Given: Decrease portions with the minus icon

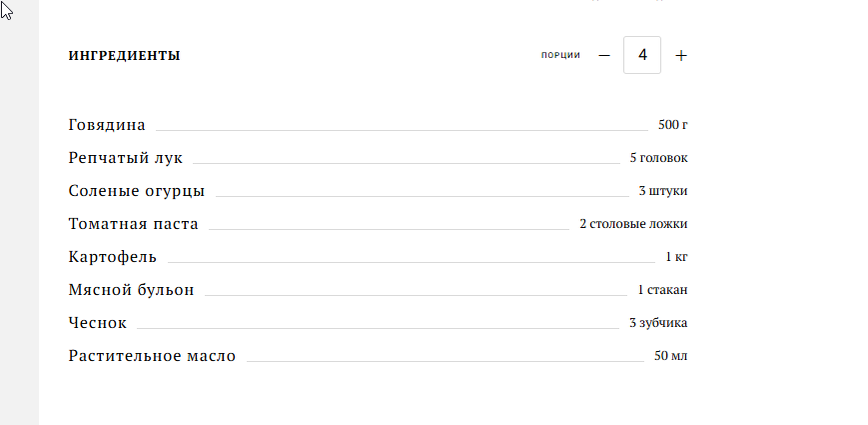Looking at the screenshot, I should point(604,55).
